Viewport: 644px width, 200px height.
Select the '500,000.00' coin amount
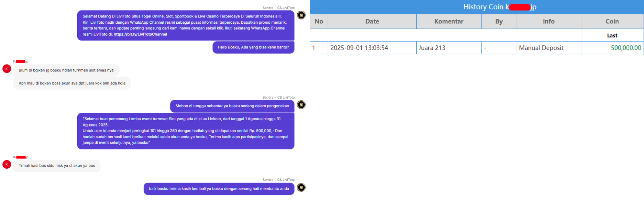[612, 48]
